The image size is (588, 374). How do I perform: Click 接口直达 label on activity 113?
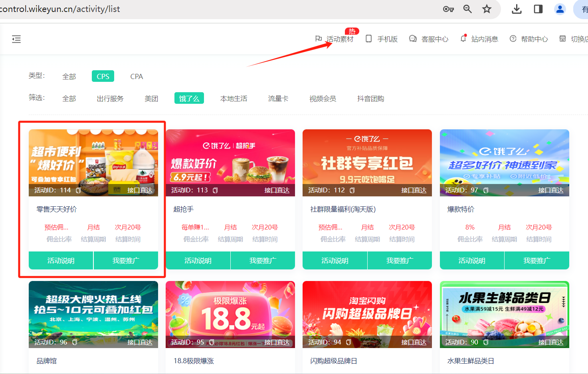tap(277, 190)
